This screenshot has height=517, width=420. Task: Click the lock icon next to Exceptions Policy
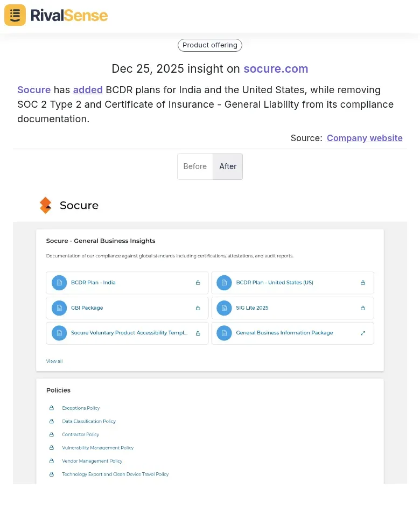click(x=52, y=408)
